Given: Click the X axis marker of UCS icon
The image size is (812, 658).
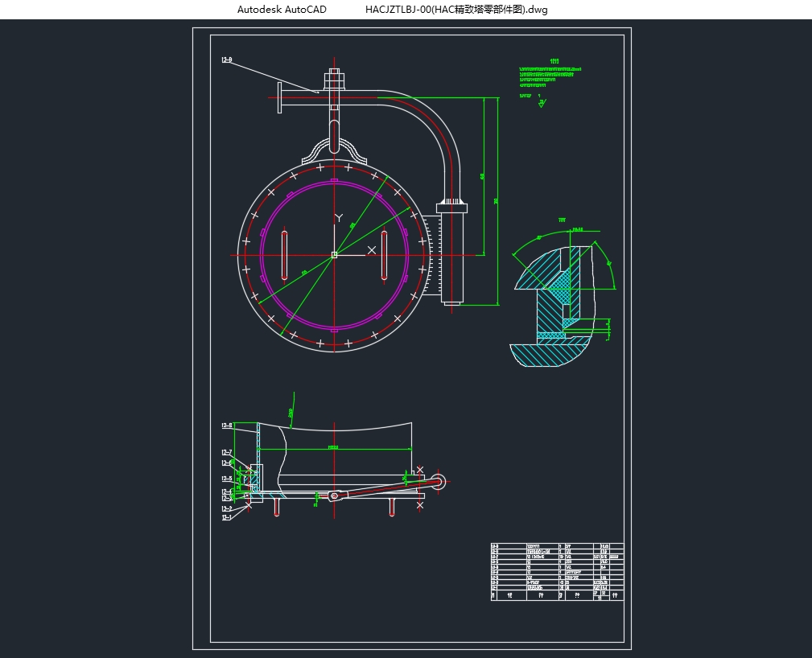Looking at the screenshot, I should (x=371, y=250).
